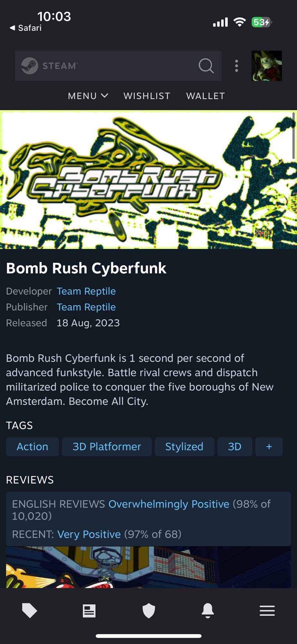The height and width of the screenshot is (644, 297).
Task: Open the news feed icon
Action: pyautogui.click(x=89, y=611)
